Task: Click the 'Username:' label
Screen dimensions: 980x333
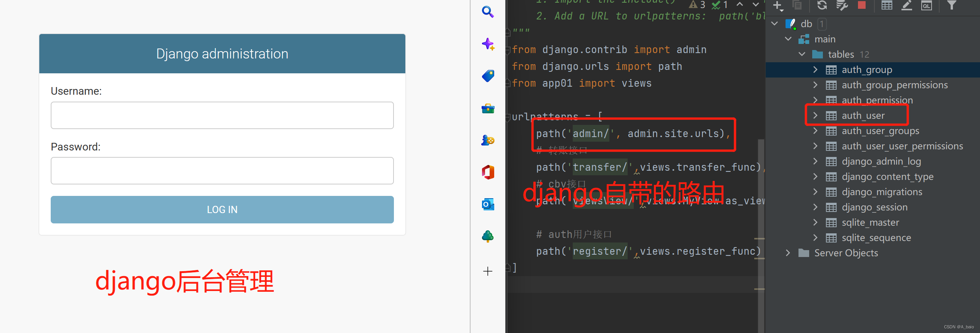Action: click(x=76, y=91)
